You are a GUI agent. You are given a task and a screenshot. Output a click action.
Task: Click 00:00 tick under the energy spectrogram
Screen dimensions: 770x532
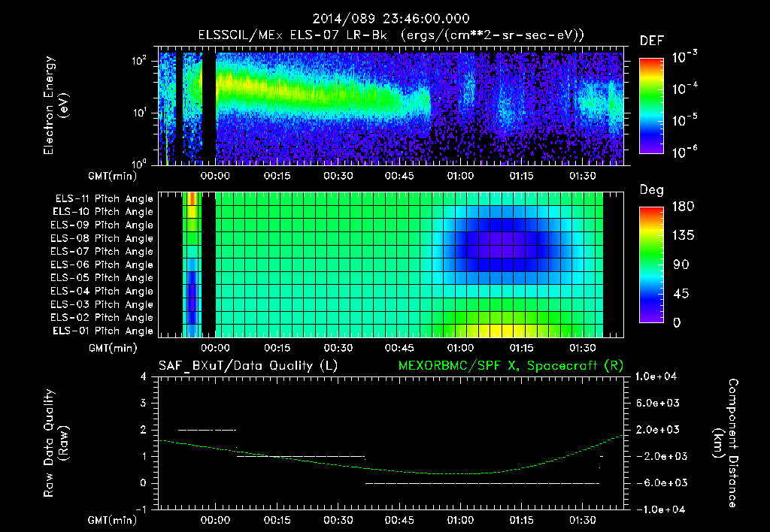[215, 176]
